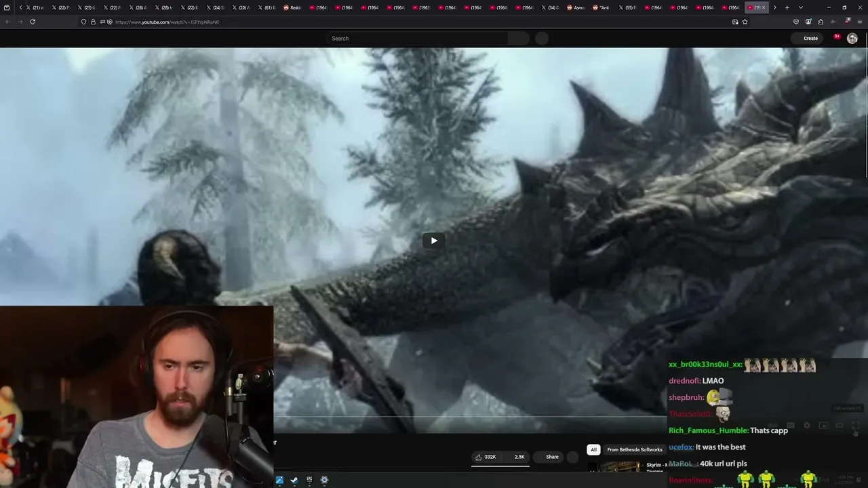Open the Pocket save icon in the toolbar
This screenshot has height=488, width=868.
pos(796,22)
